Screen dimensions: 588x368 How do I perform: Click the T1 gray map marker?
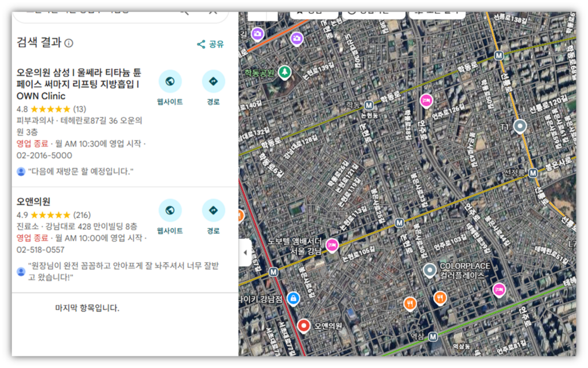click(x=520, y=126)
